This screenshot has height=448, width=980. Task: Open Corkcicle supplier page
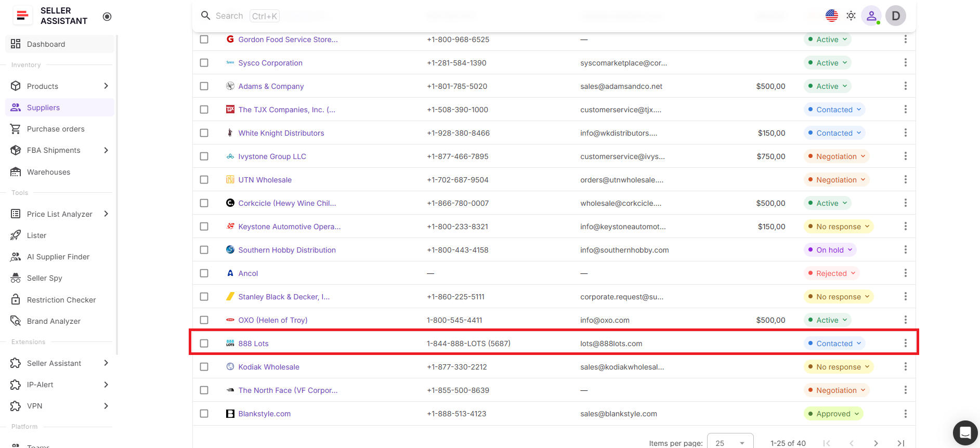point(288,203)
